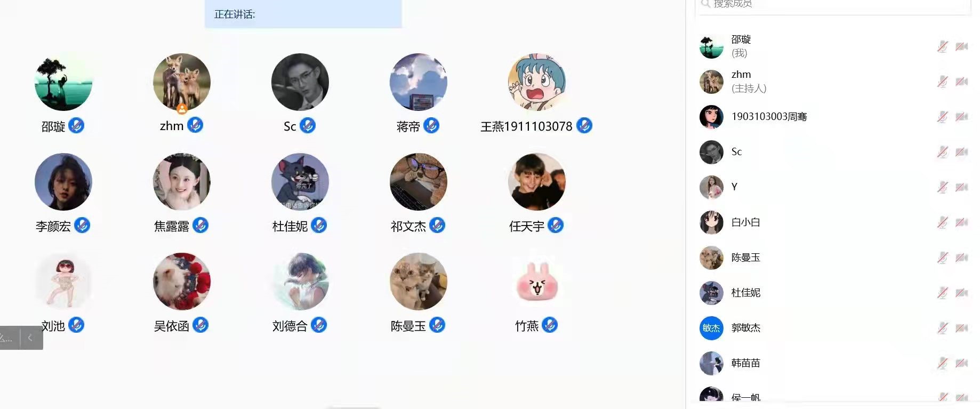Viewport: 980px width, 409px height.
Task: Toggle muted mic for 郭敏杰 in member list
Action: tap(943, 328)
